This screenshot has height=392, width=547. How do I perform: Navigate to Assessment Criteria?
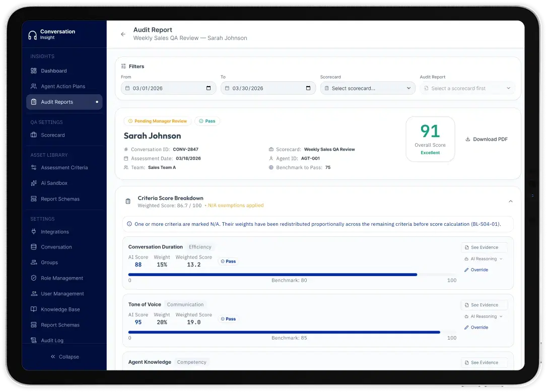64,168
